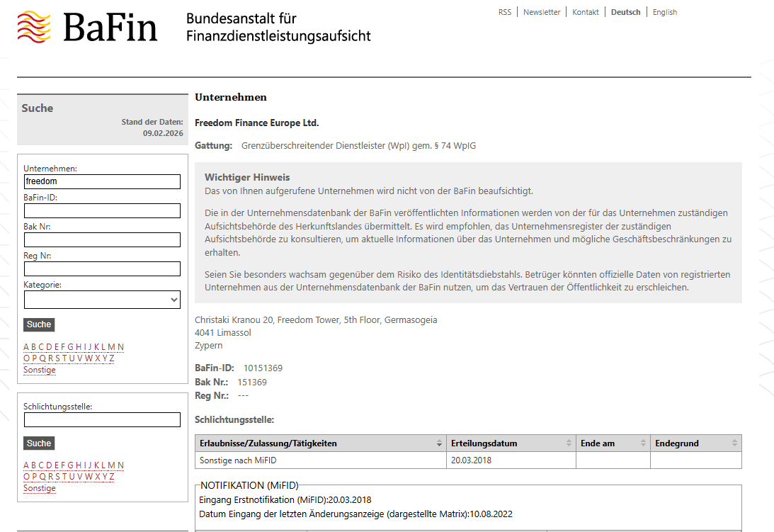Image resolution: width=774 pixels, height=532 pixels.
Task: Expand the Kategorie selection arrow
Action: click(174, 299)
